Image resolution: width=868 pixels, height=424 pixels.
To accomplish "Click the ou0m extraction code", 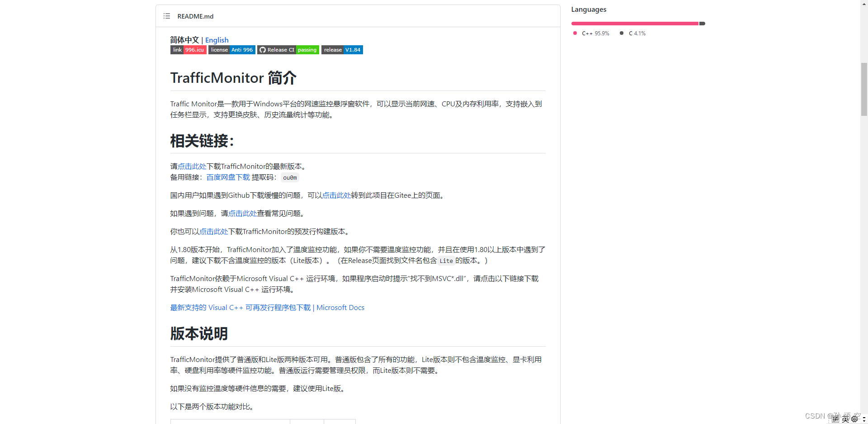I will (290, 178).
